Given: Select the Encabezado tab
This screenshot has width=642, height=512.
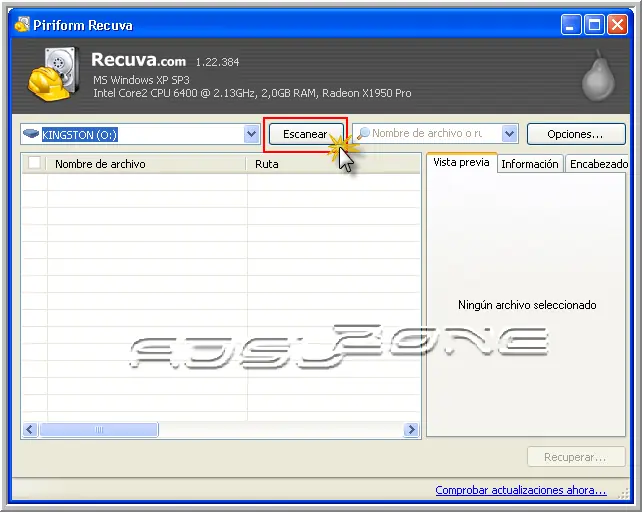Looking at the screenshot, I should click(x=598, y=164).
